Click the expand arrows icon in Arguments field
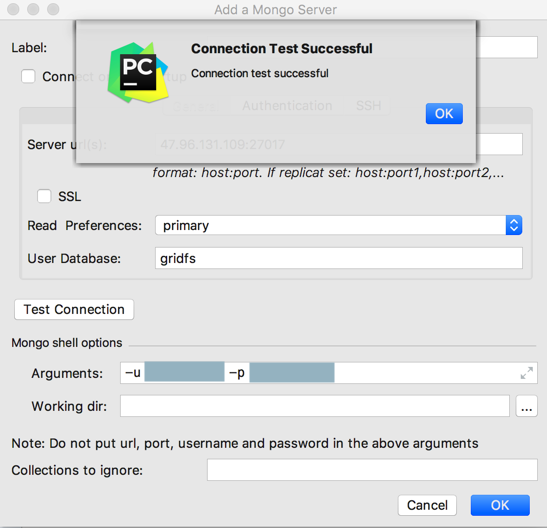The width and height of the screenshot is (547, 528). [526, 373]
